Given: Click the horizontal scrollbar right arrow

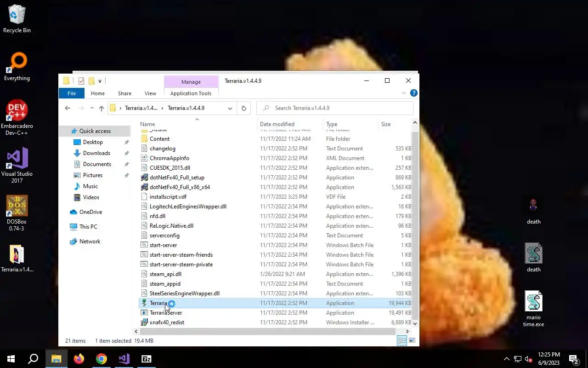Looking at the screenshot, I should 407,331.
